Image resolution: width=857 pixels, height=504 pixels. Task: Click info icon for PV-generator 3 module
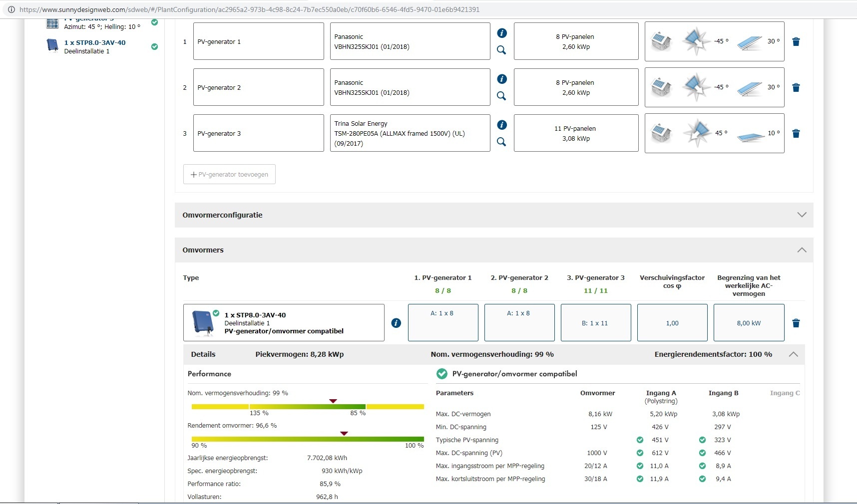pyautogui.click(x=502, y=125)
